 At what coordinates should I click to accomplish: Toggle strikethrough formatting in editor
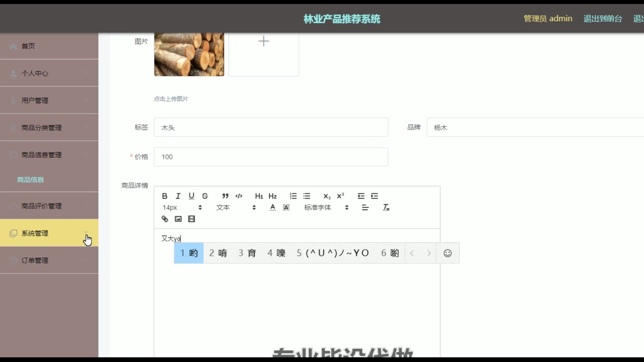tap(205, 196)
